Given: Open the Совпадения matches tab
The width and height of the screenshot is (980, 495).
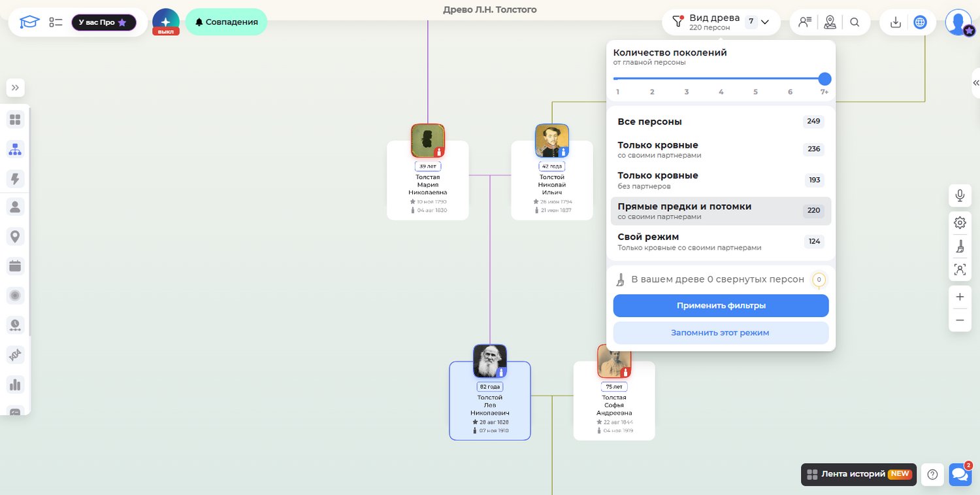Looking at the screenshot, I should coord(226,22).
